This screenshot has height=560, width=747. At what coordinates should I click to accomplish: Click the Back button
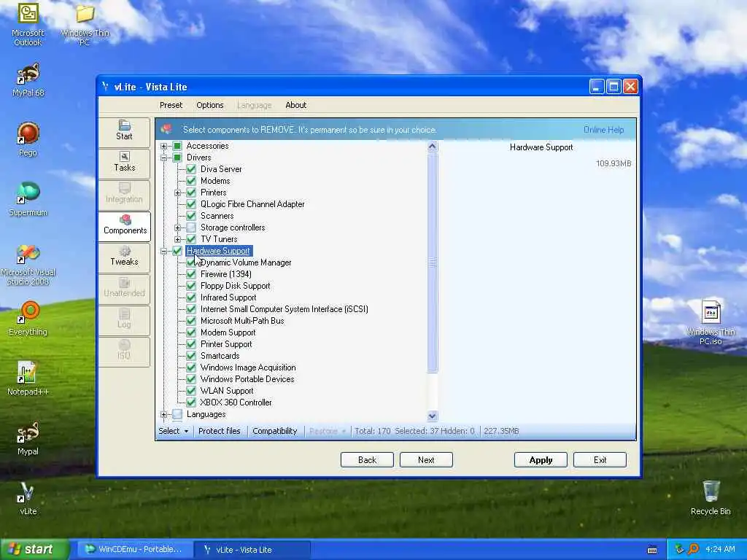(368, 460)
